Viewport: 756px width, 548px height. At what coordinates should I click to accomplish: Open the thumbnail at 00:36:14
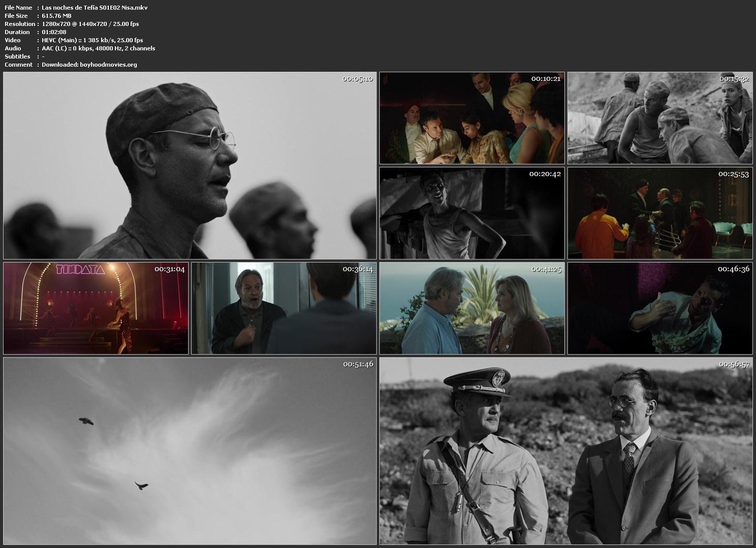(284, 308)
